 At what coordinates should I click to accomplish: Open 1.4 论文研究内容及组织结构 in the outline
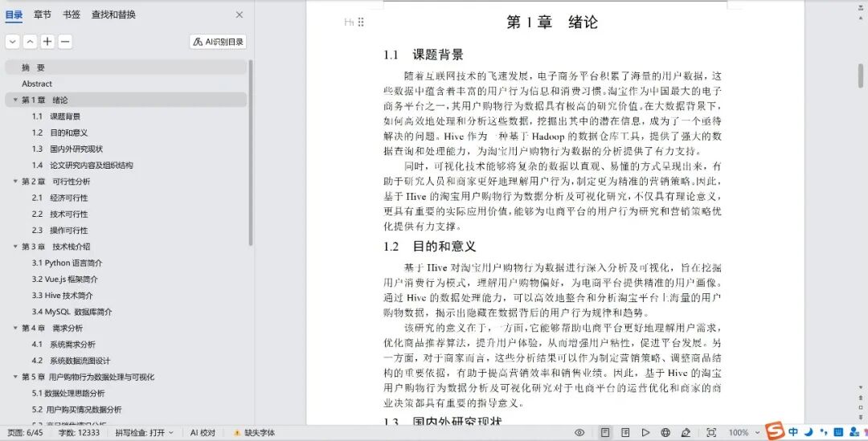point(83,165)
